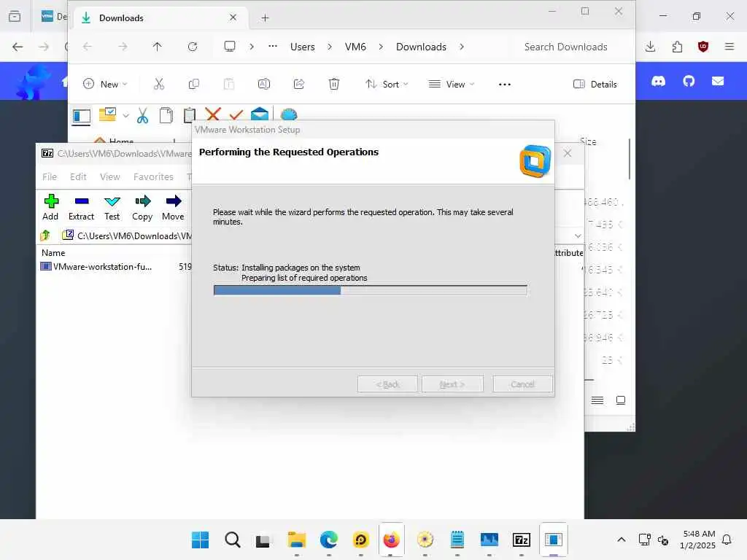Click the clipboard paste icon in lower toolbar
This screenshot has width=747, height=560.
[190, 115]
